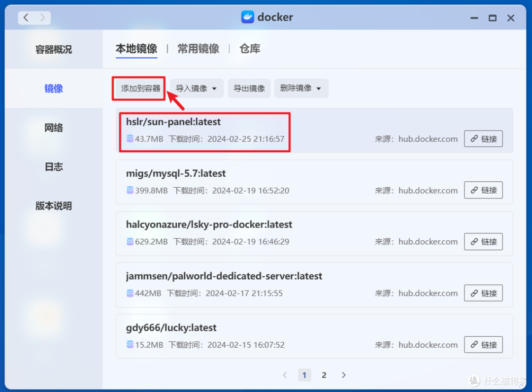Click the forward navigation arrow
This screenshot has height=392, width=532.
pyautogui.click(x=42, y=17)
